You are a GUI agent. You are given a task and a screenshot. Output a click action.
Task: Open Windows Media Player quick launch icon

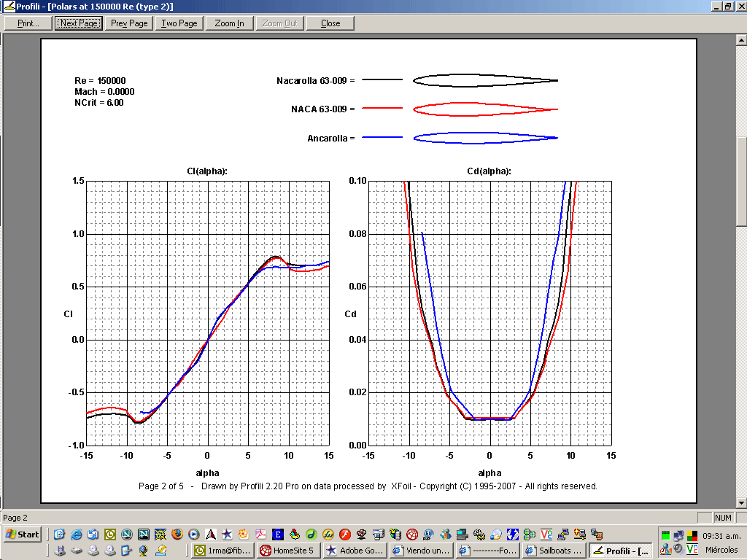click(194, 534)
